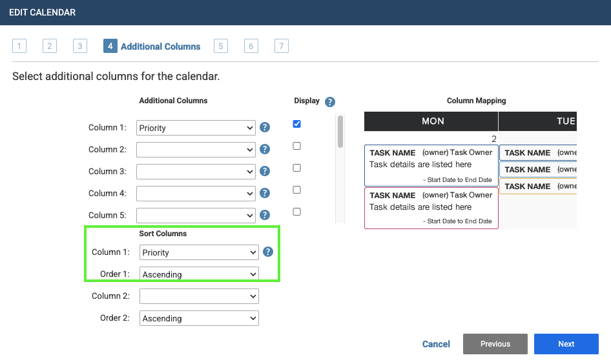Open the Additional Column 3 dropdown
Image resolution: width=611 pixels, height=364 pixels.
[x=196, y=172]
